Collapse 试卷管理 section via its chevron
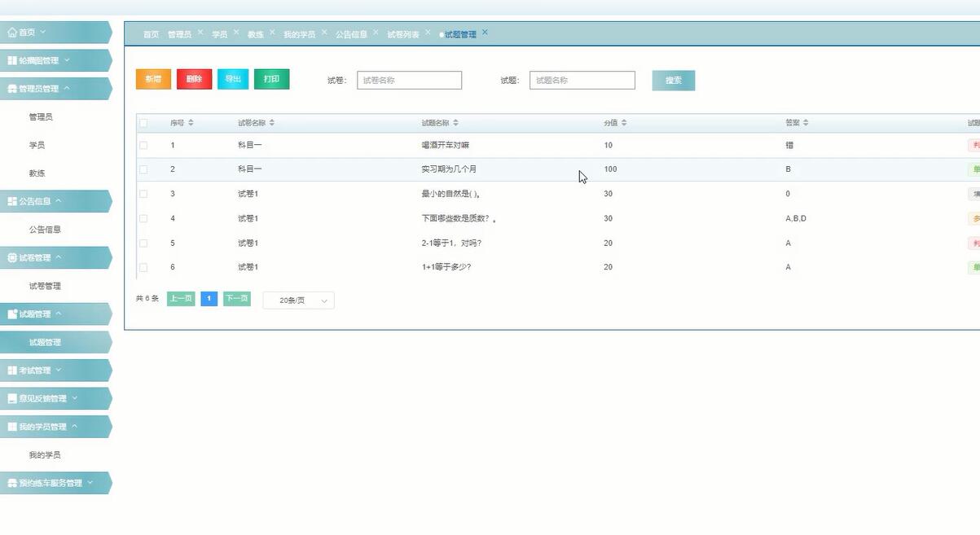The height and width of the screenshot is (535, 980). 59,257
